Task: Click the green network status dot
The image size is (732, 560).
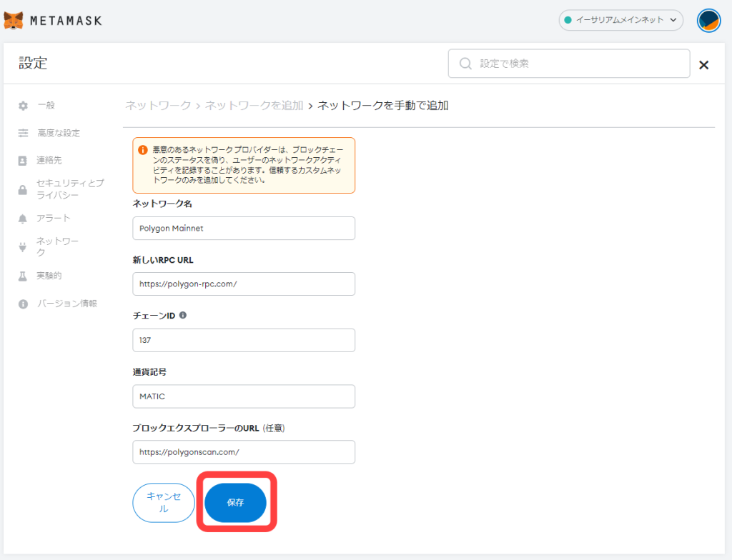Action: [568, 20]
